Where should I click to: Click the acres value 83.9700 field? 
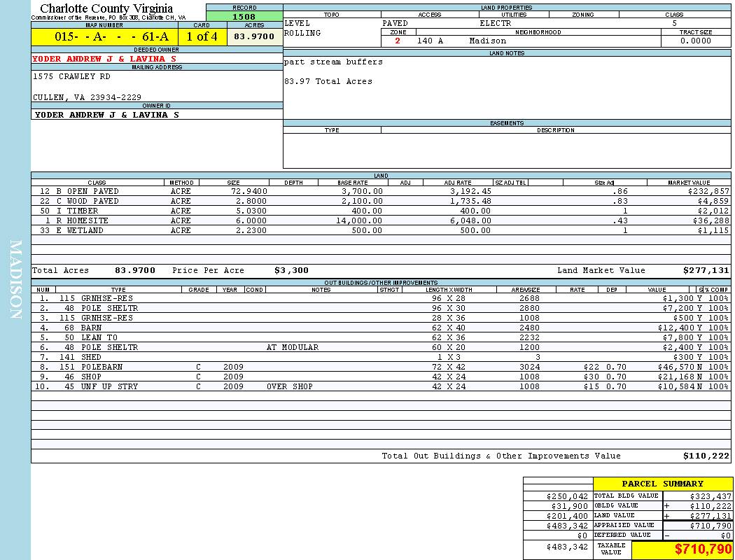[x=254, y=36]
